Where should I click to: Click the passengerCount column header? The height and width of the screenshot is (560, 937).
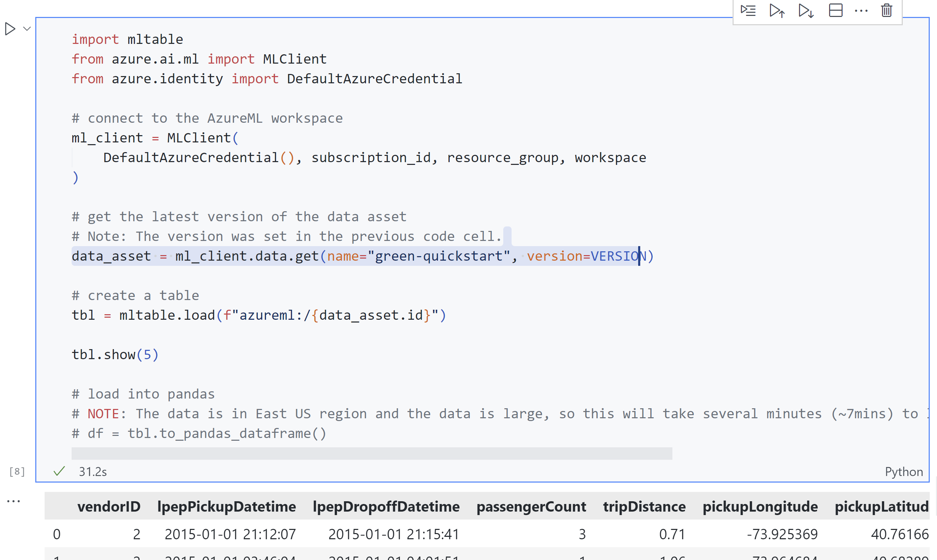[531, 506]
